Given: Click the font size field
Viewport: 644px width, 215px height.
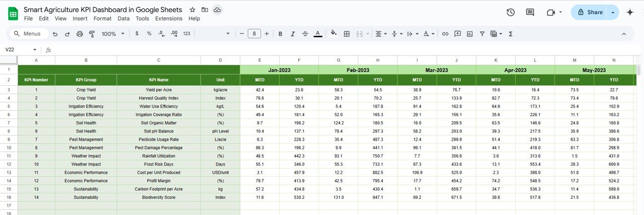Looking at the screenshot, I should (255, 34).
